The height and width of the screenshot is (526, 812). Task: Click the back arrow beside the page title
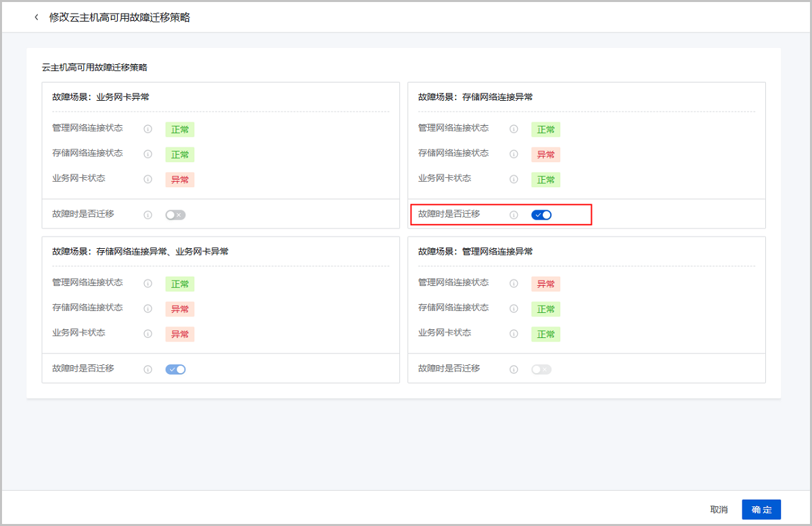(x=37, y=18)
